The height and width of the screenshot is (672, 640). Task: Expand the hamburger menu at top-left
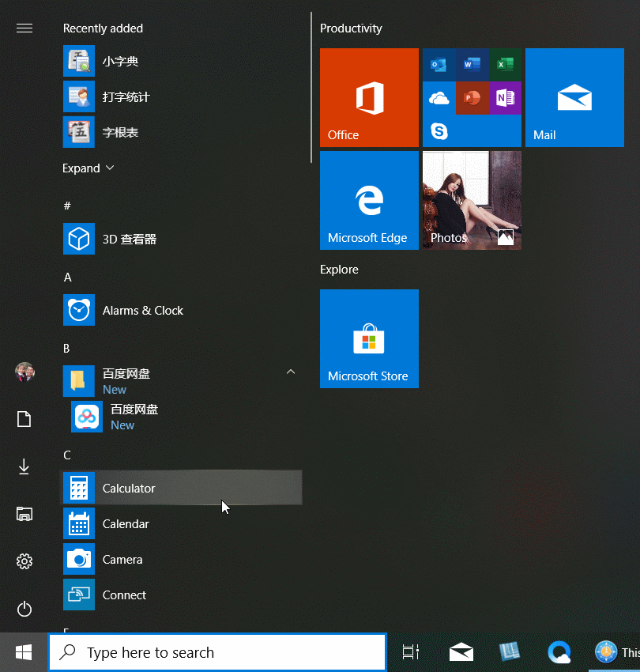pos(24,28)
